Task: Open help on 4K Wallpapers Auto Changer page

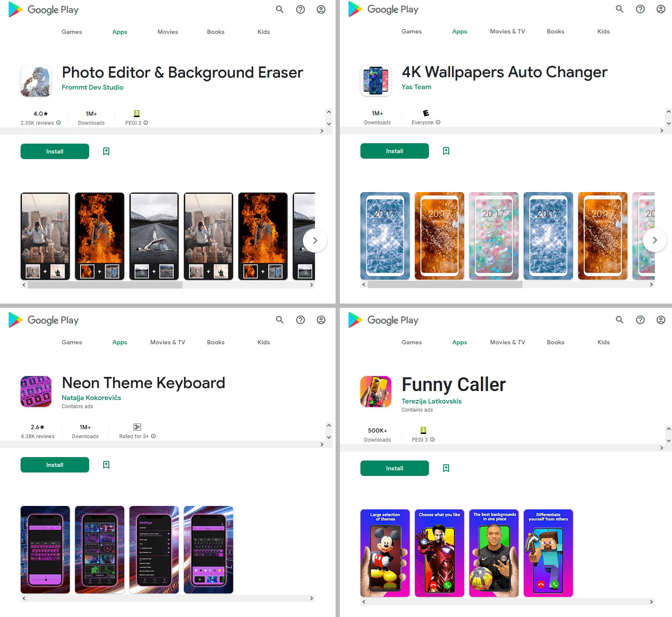Action: pos(640,9)
